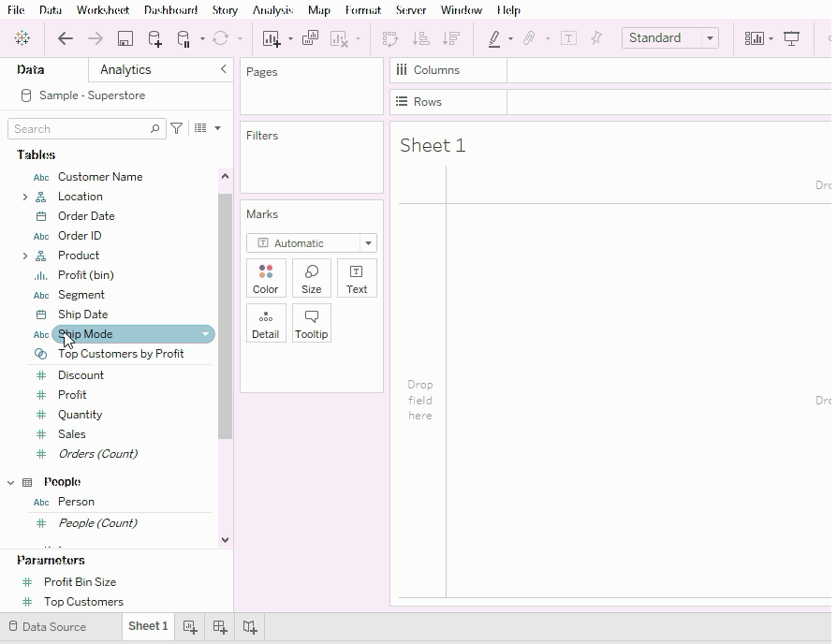The image size is (837, 644).
Task: Select the Top Customers by Profit set
Action: point(121,354)
